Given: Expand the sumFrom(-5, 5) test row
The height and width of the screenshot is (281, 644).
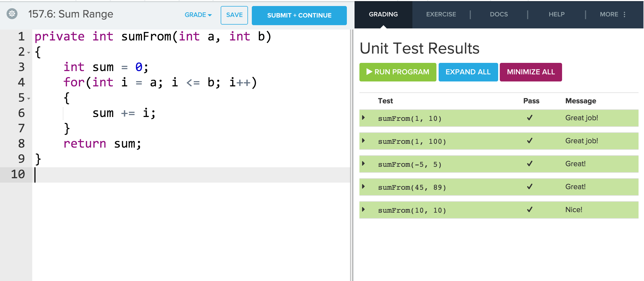Looking at the screenshot, I should tap(363, 164).
